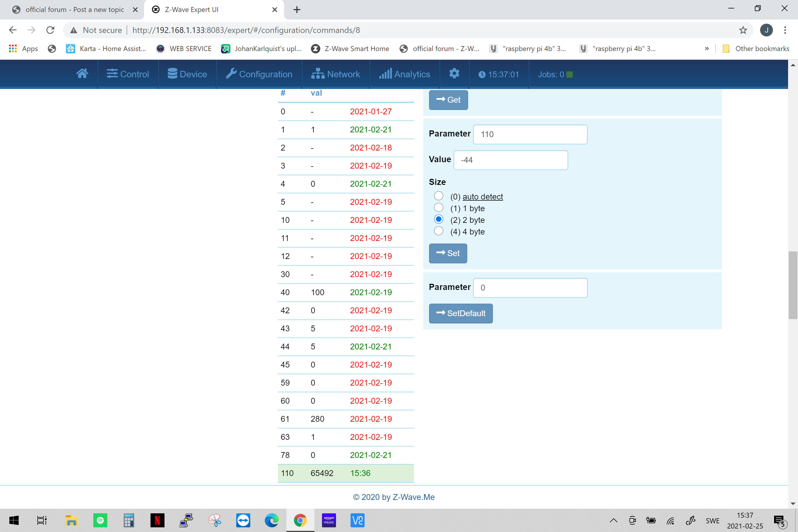The width and height of the screenshot is (798, 532).
Task: Open Spotify from the taskbar
Action: coord(100,520)
